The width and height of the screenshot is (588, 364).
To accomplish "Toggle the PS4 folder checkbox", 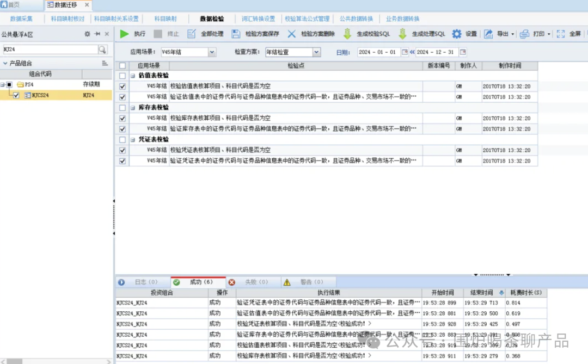I will click(x=9, y=85).
